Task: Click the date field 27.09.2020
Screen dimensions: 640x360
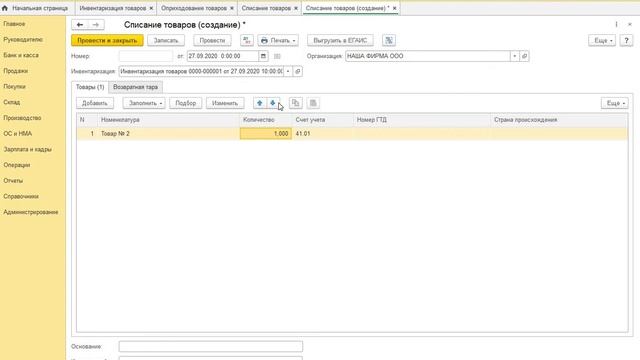Action: 222,56
